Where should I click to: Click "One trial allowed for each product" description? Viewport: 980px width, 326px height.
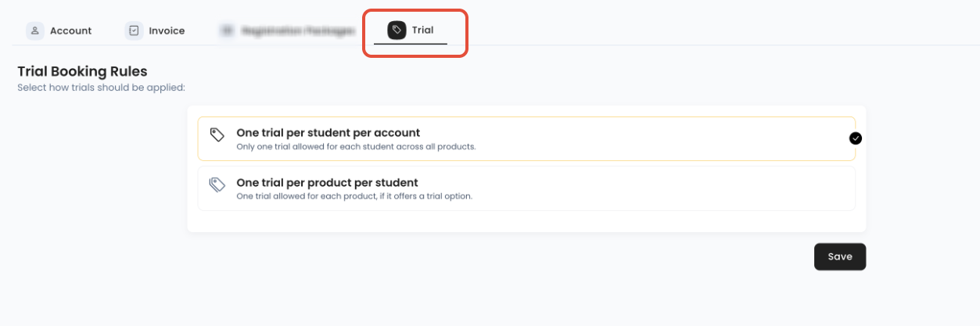tap(354, 196)
